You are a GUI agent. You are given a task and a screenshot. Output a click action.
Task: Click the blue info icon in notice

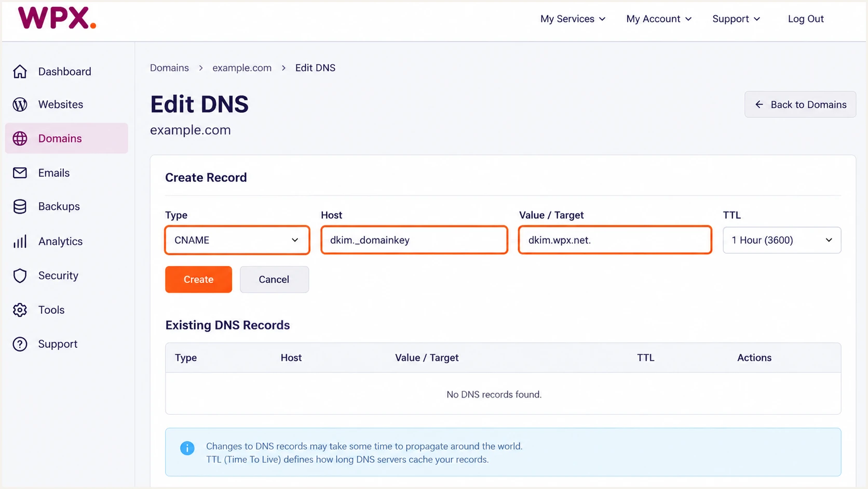click(x=187, y=448)
